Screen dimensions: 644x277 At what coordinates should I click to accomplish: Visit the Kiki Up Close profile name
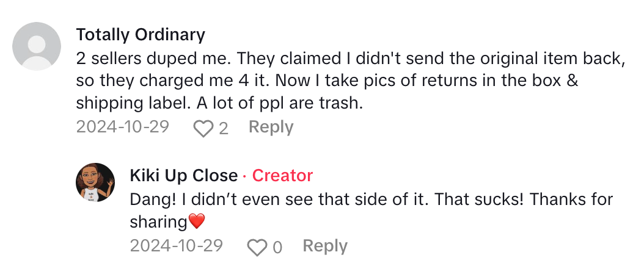[x=183, y=176]
